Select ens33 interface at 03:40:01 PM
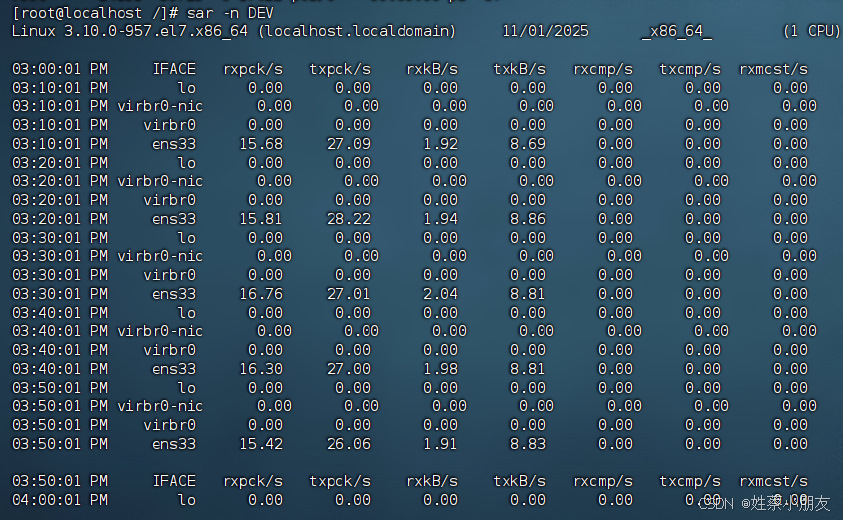843x520 pixels. click(x=174, y=369)
